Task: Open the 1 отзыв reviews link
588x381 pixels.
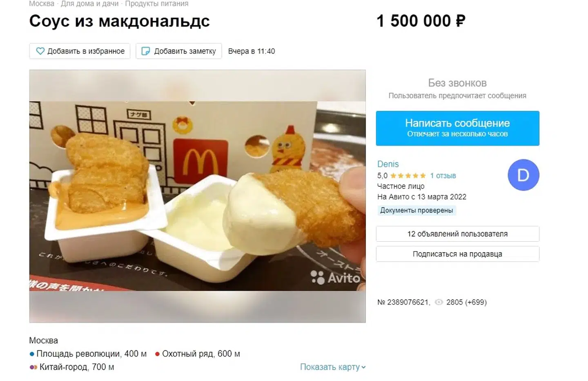Action: click(443, 176)
